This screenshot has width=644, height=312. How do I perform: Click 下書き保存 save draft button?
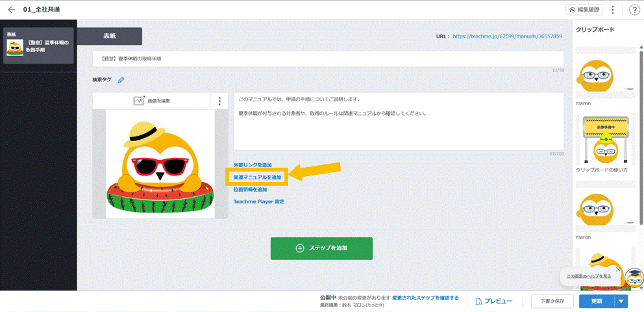(x=552, y=302)
